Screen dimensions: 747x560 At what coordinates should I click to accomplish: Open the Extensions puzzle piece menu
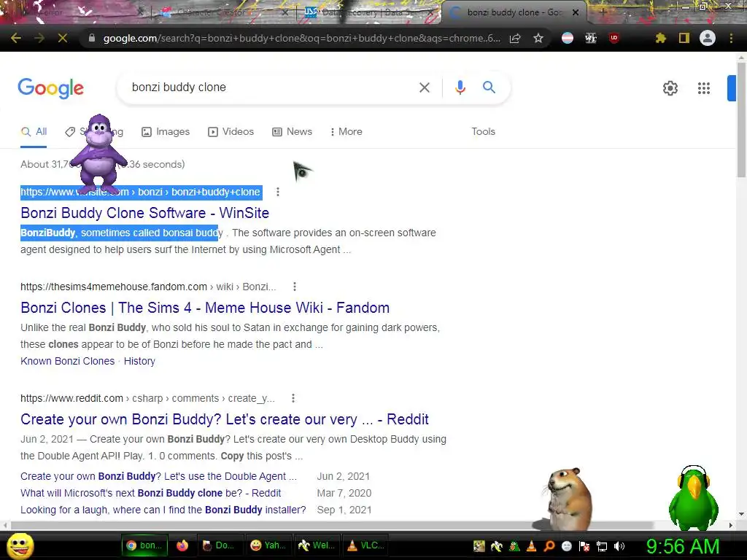coord(661,38)
